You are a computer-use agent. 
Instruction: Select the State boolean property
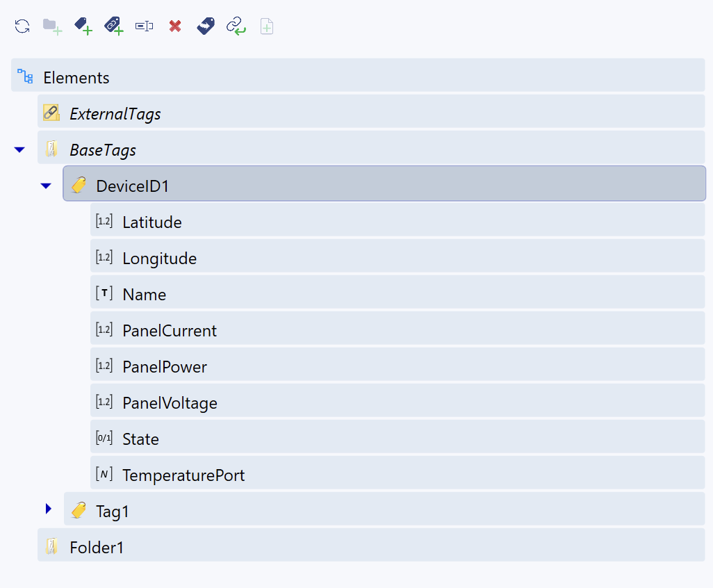coord(140,439)
